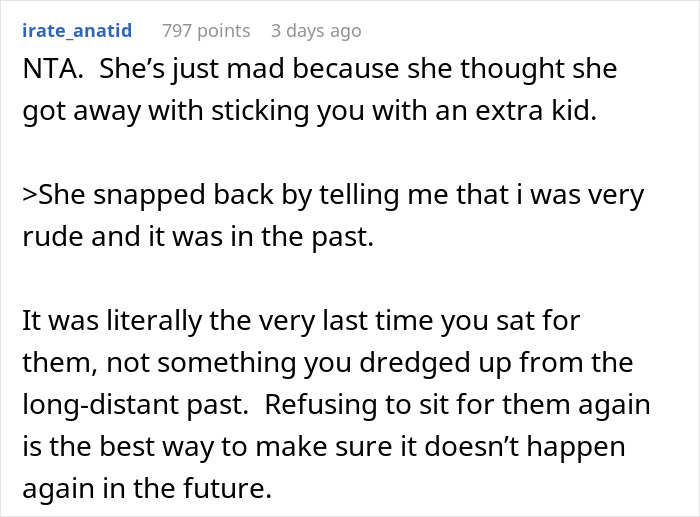Open the irate_anatid user profile
The height and width of the screenshot is (517, 700).
(x=76, y=31)
